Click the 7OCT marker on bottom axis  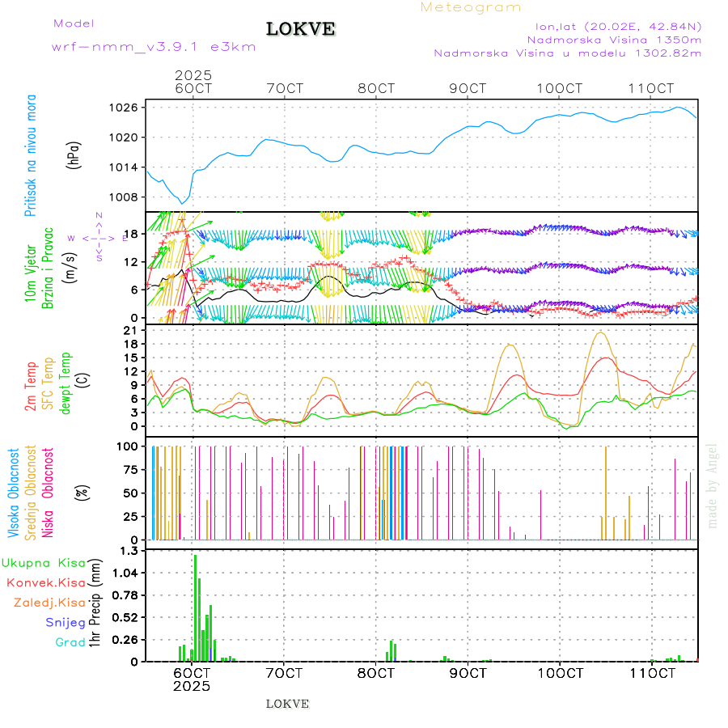pyautogui.click(x=284, y=673)
